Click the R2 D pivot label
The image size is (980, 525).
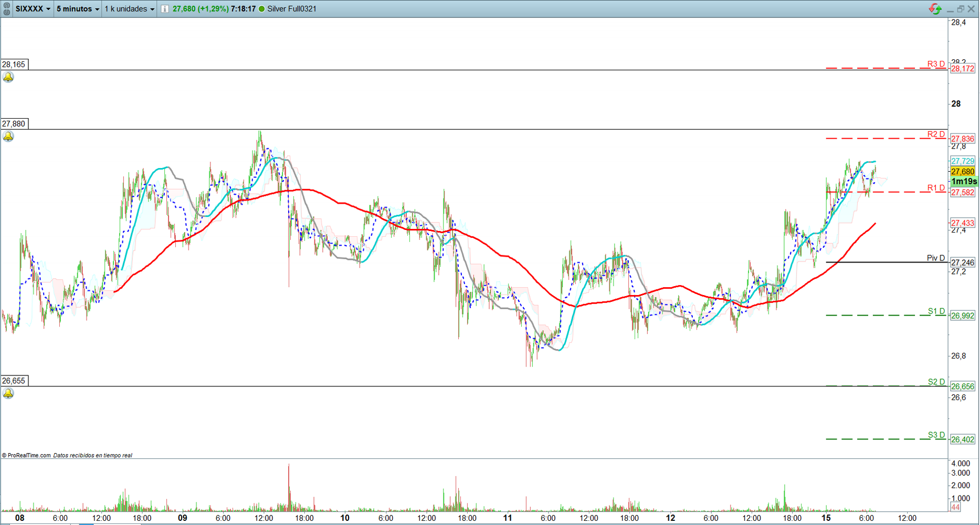point(936,134)
